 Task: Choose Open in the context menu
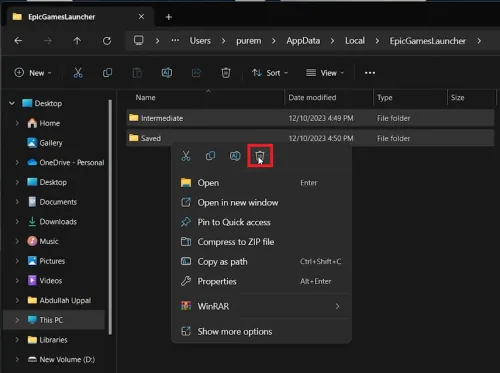click(x=261, y=183)
